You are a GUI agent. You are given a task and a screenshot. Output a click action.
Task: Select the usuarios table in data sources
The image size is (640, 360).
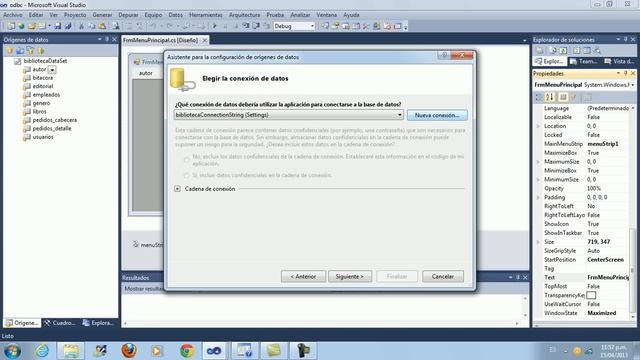pyautogui.click(x=43, y=137)
